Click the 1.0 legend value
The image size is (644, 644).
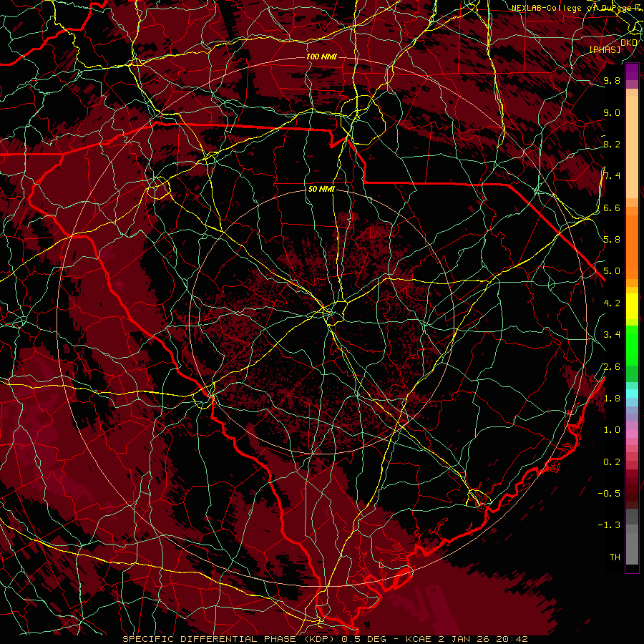[x=612, y=430]
